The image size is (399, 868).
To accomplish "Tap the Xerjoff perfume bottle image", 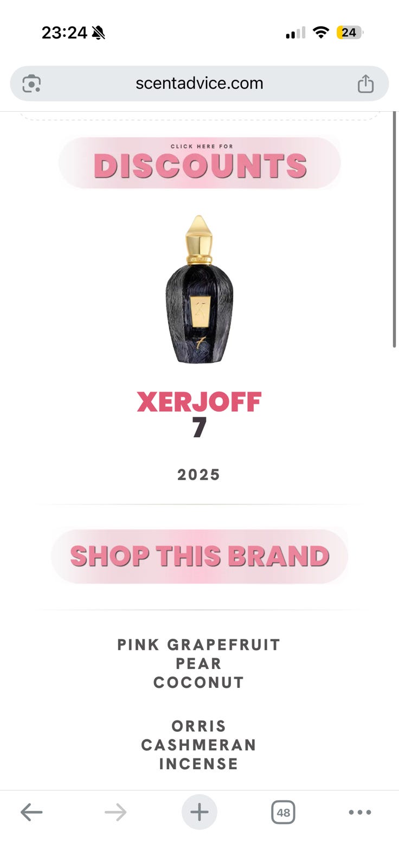I will point(200,289).
